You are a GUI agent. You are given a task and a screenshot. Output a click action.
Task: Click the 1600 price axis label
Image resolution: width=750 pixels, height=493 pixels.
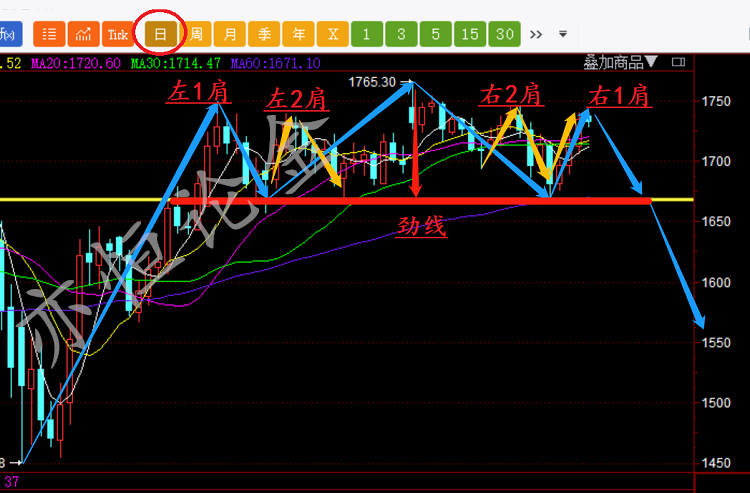pos(716,283)
